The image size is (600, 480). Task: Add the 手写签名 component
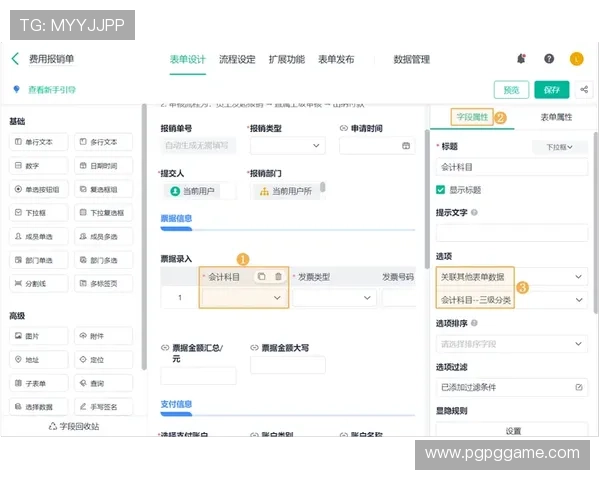click(103, 407)
